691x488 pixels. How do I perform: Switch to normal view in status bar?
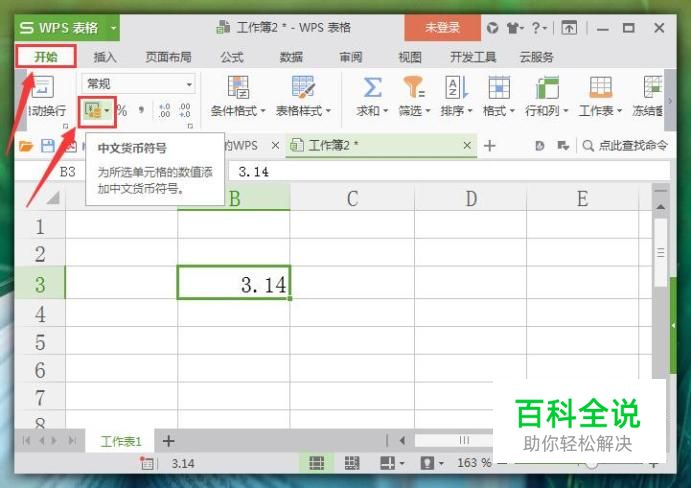tap(316, 463)
